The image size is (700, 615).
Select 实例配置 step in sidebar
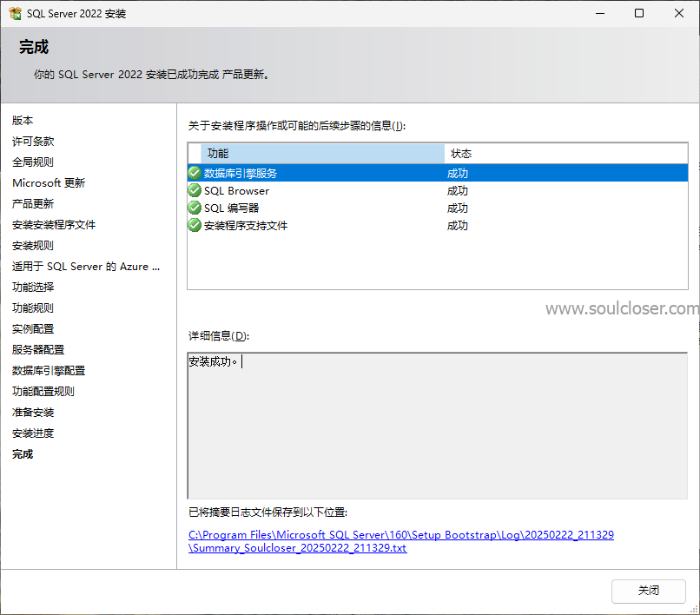click(x=33, y=329)
